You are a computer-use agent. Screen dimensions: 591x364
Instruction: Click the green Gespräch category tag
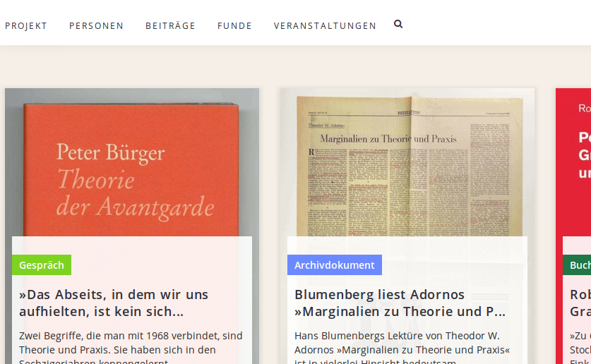pos(42,265)
